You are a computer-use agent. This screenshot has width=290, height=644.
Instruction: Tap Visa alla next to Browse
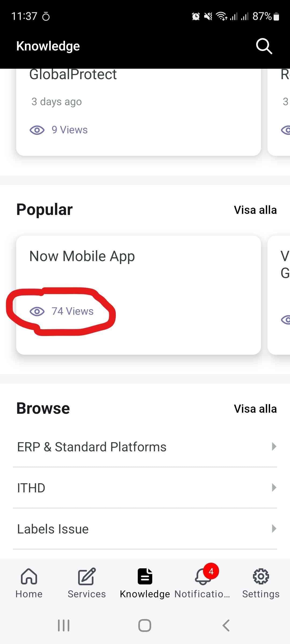click(x=255, y=409)
